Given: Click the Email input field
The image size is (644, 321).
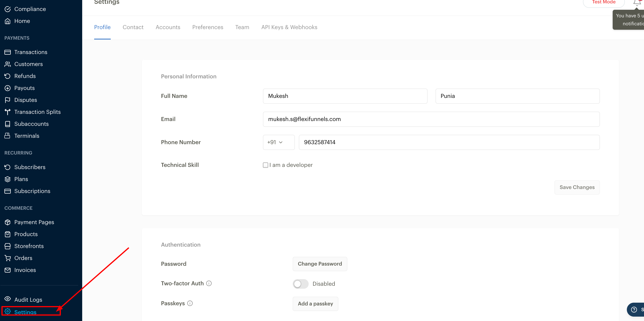Looking at the screenshot, I should pos(431,119).
